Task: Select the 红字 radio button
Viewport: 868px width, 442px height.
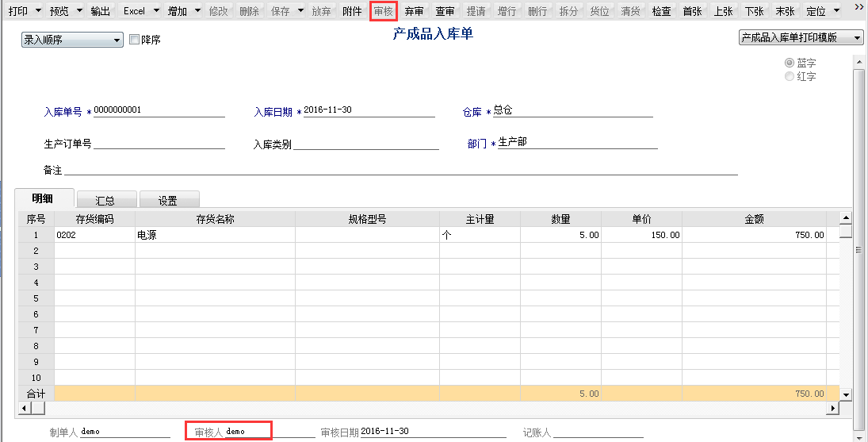Action: 790,76
